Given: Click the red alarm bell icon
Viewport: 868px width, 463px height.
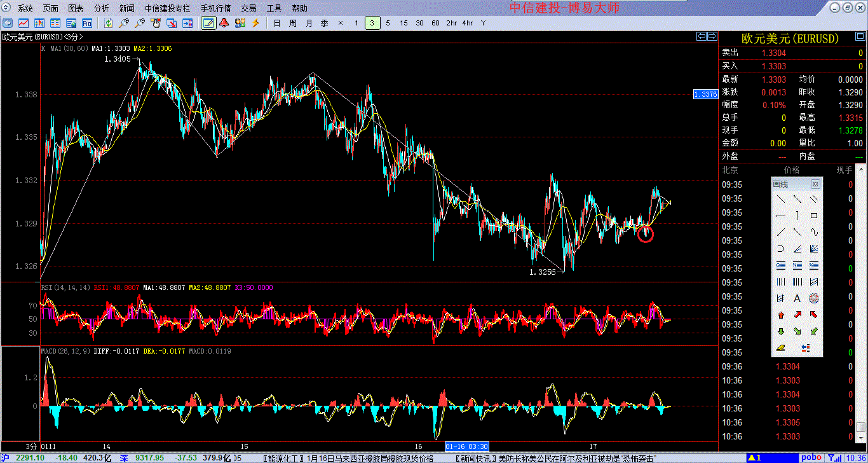Looking at the screenshot, I should [x=224, y=23].
